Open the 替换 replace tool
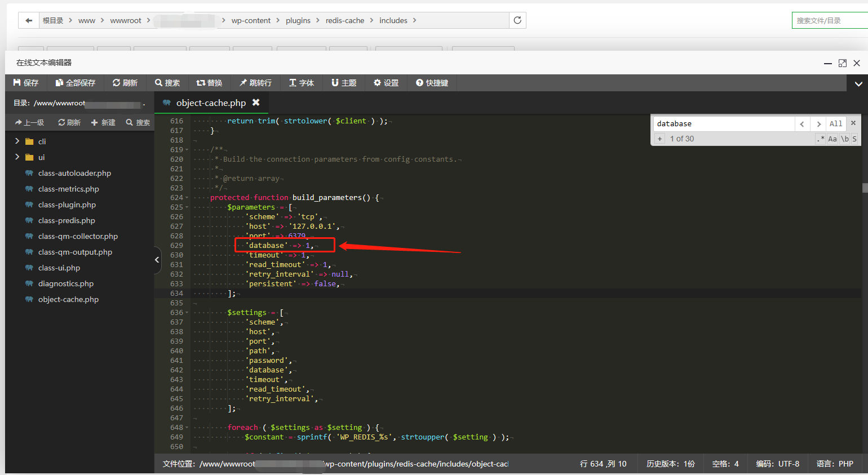 coord(209,82)
